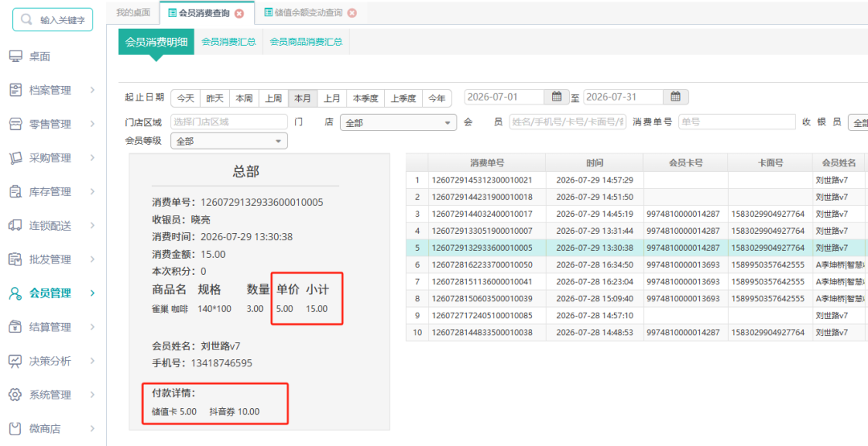Click the 系统管理 gear icon

point(15,395)
